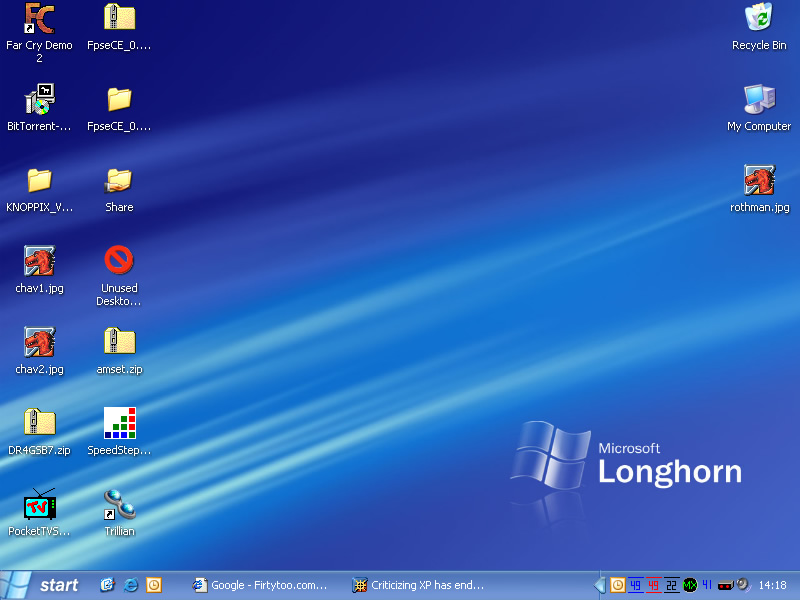Open the Start menu
Image resolution: width=800 pixels, height=600 pixels.
pyautogui.click(x=42, y=585)
